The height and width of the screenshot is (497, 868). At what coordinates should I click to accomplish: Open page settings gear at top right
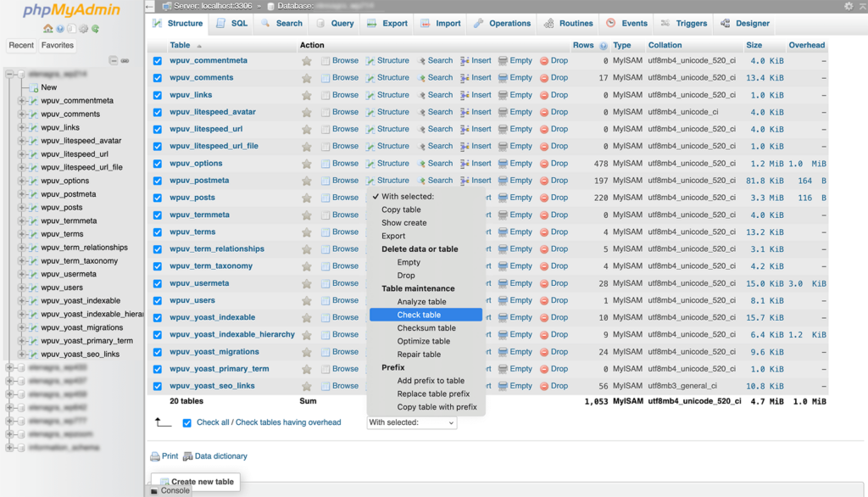coord(849,6)
